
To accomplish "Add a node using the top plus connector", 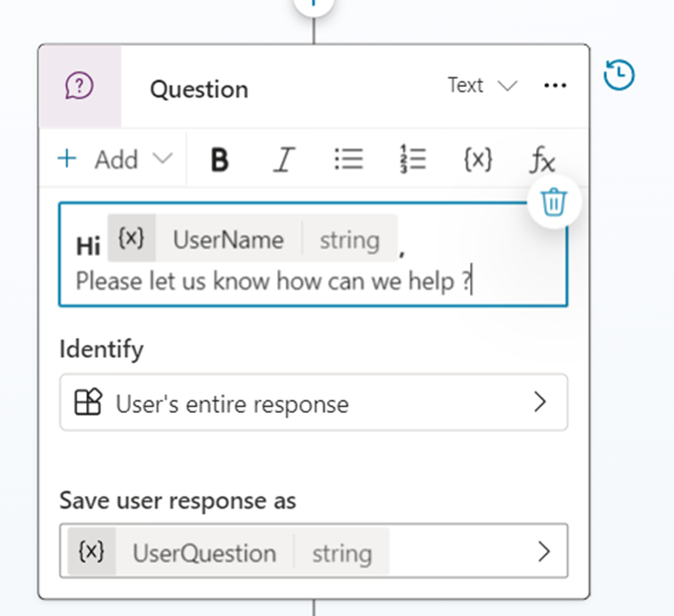I will [x=313, y=4].
